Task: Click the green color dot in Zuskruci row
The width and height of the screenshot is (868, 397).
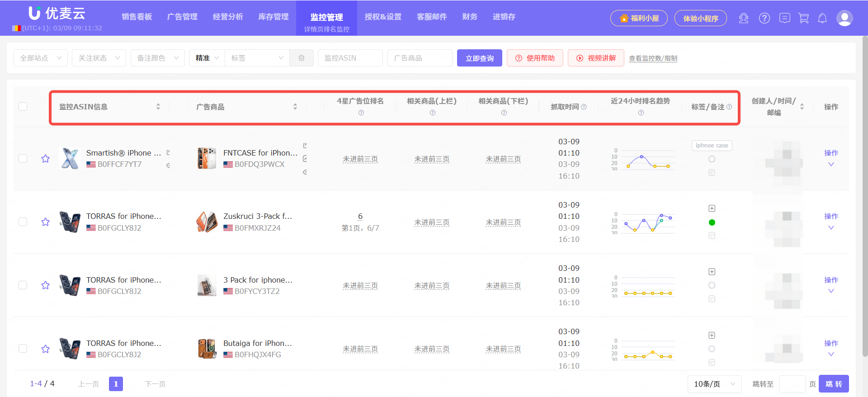Action: tap(712, 222)
